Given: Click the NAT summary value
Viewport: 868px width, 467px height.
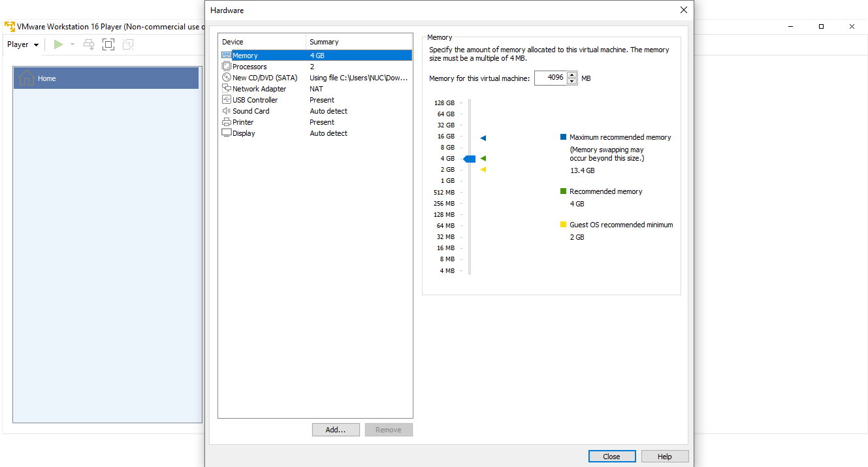Looking at the screenshot, I should (x=316, y=89).
